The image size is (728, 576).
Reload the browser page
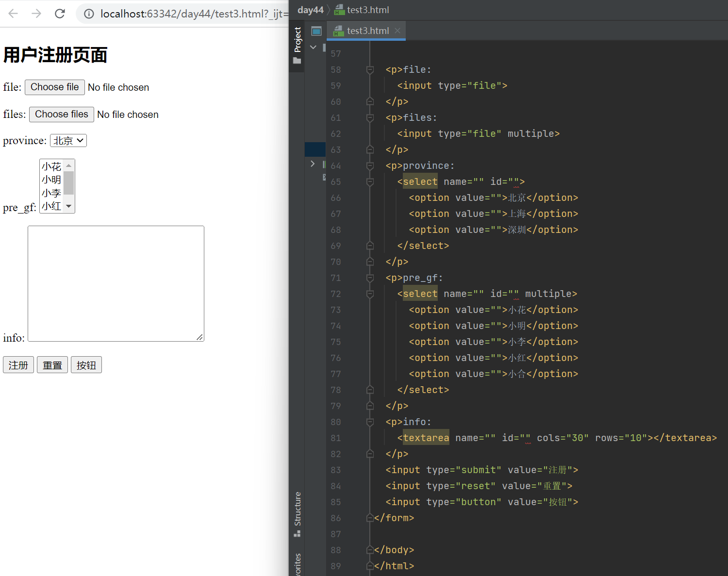coord(60,14)
